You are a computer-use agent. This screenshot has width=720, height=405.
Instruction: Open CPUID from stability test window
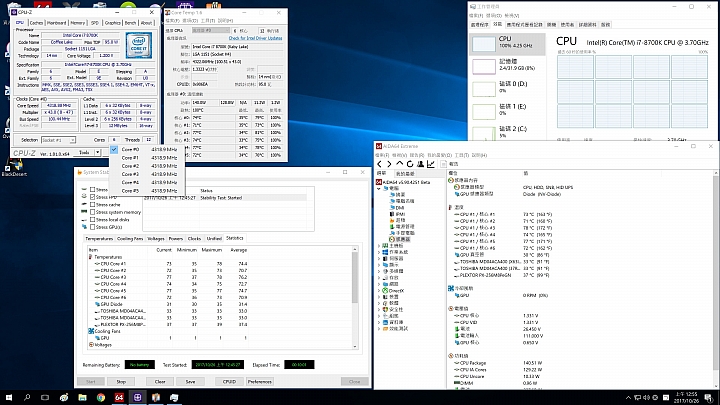(229, 382)
